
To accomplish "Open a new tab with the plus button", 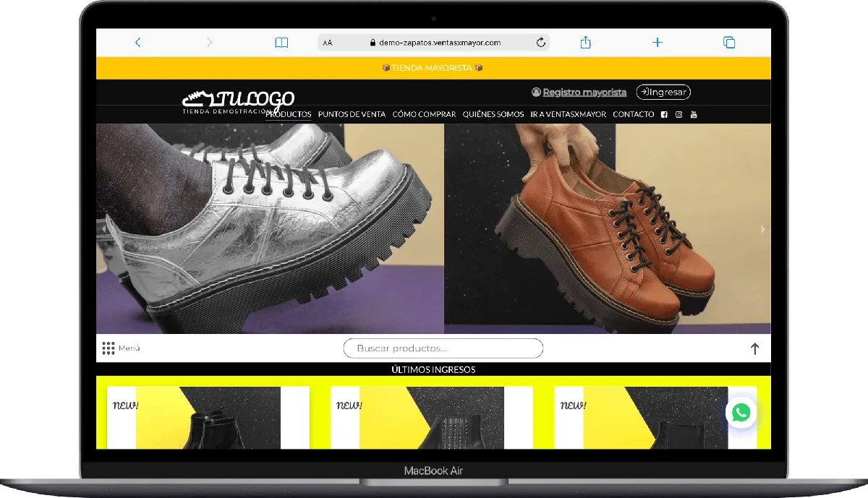I will click(x=657, y=42).
